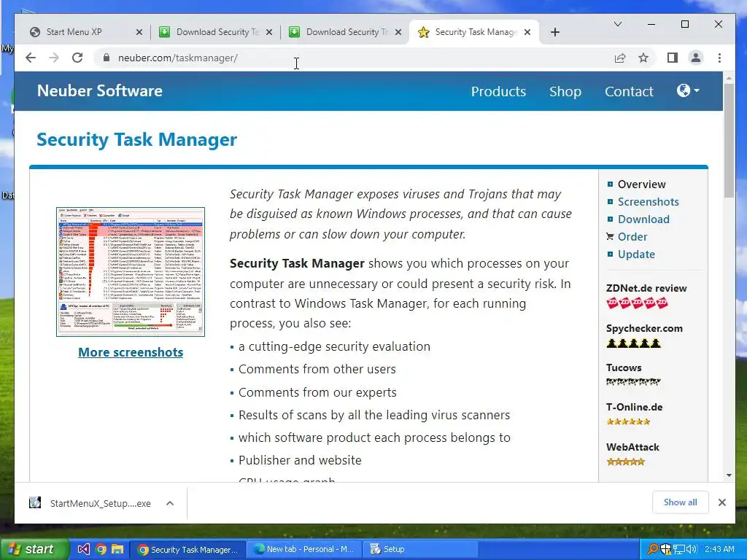The height and width of the screenshot is (560, 747).
Task: Click the padlock site info icon
Action: (x=107, y=58)
